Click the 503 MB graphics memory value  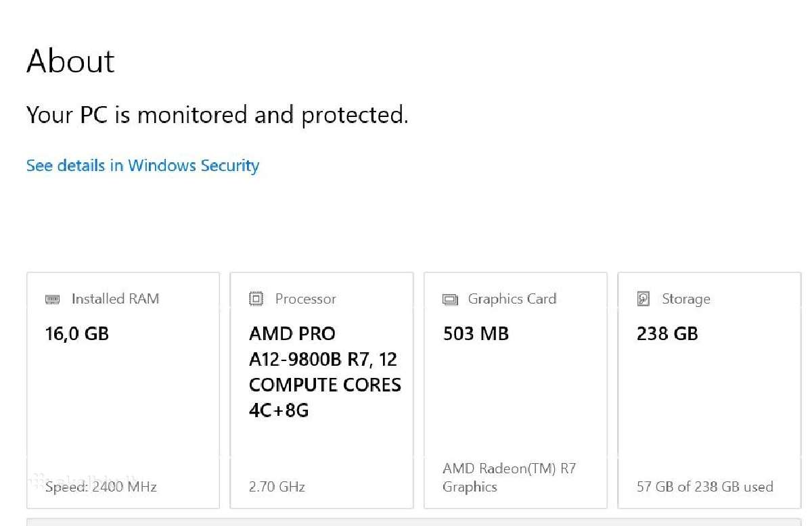point(476,333)
